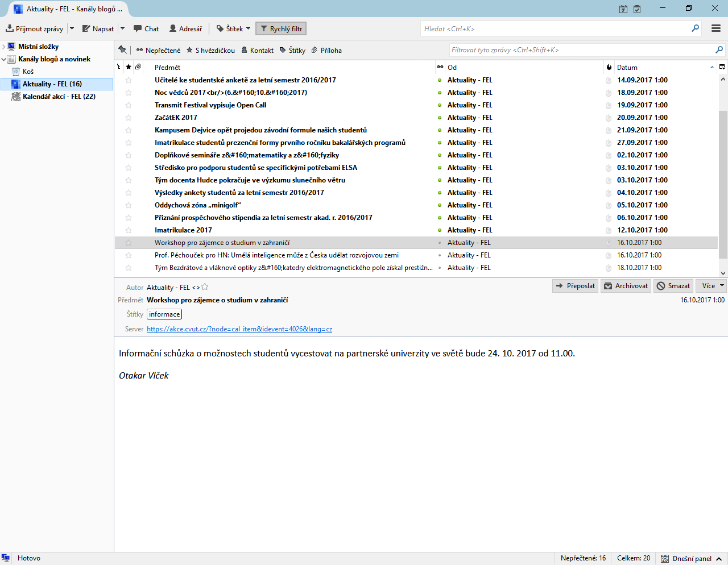Screen dimensions: 728x565
Task: Click the pin icon in the quick filter bar
Action: point(122,50)
